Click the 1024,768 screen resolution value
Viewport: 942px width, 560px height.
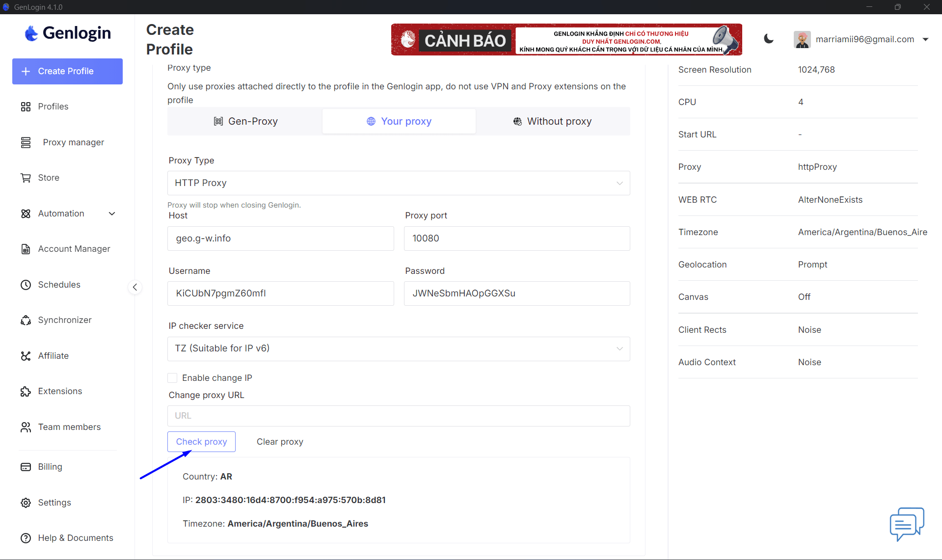(x=816, y=70)
